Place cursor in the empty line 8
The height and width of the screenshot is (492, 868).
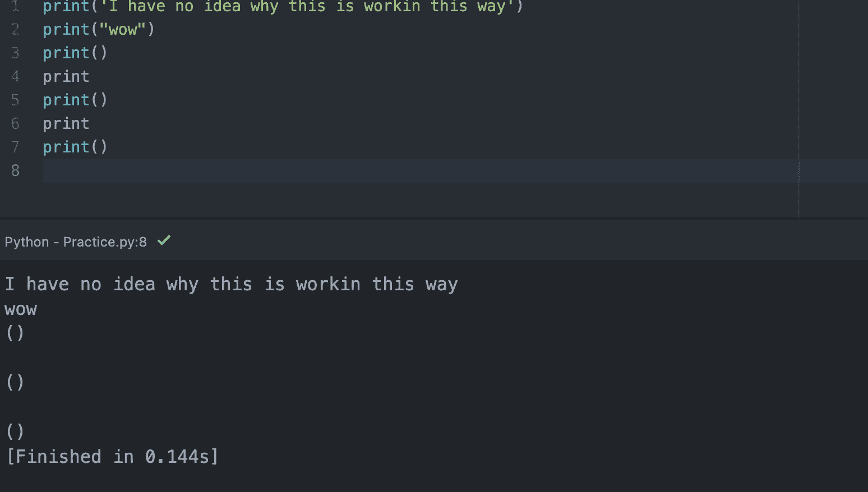(x=393, y=170)
